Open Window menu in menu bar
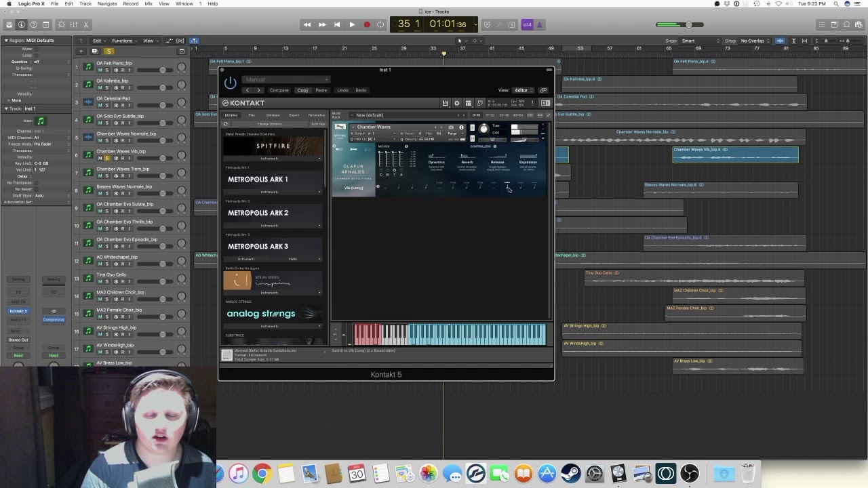 point(184,3)
